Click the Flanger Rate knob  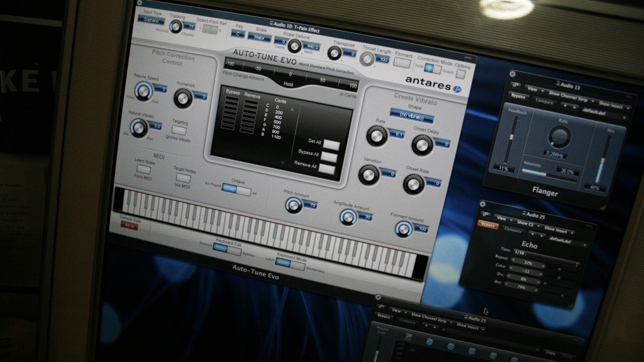560,137
